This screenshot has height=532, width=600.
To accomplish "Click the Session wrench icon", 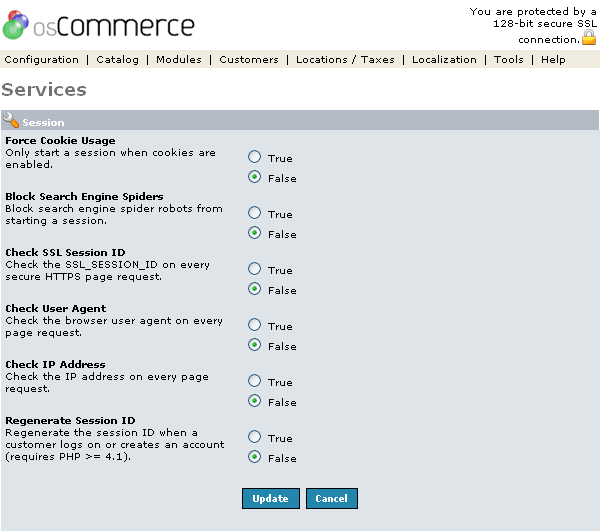I will coord(11,120).
